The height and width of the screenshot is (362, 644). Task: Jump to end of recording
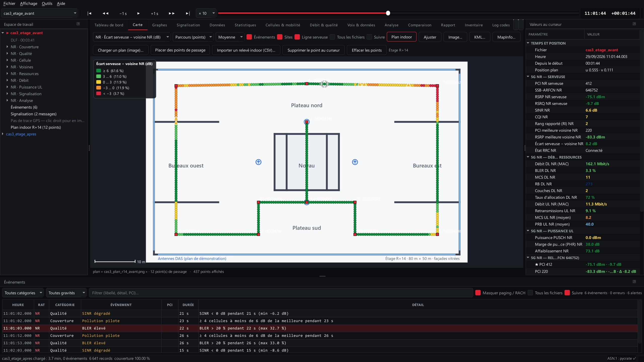coord(188,13)
